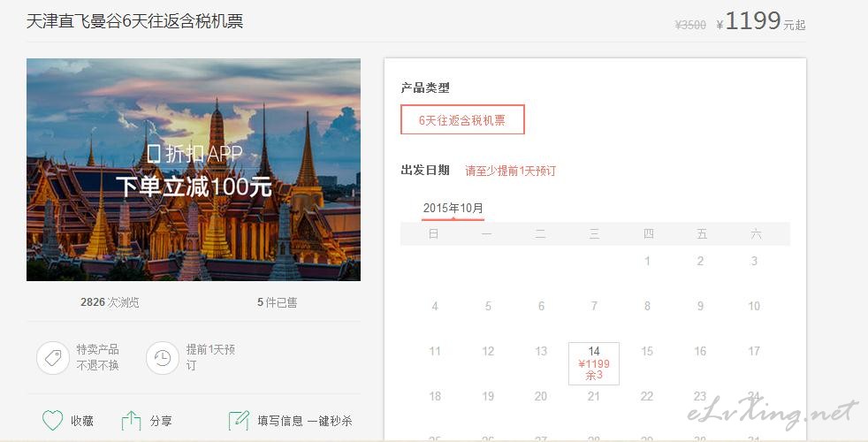Click the price tag special-sale icon
The image size is (868, 442).
click(52, 358)
